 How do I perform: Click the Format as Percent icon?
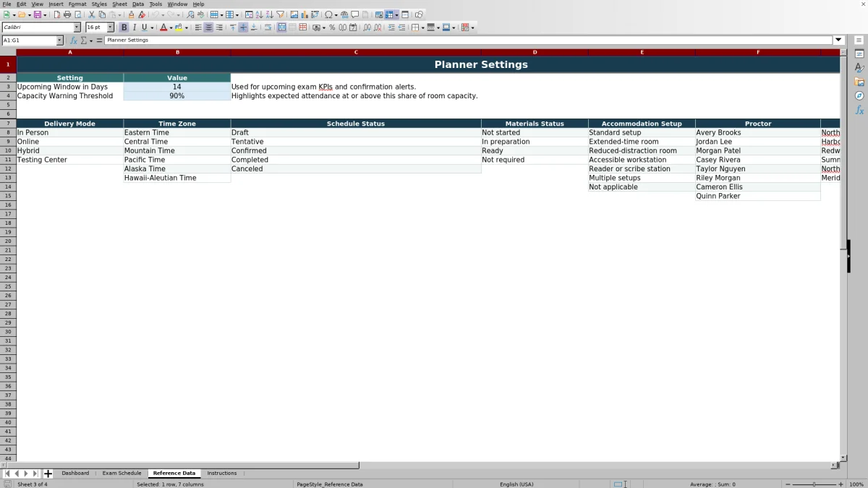click(332, 27)
